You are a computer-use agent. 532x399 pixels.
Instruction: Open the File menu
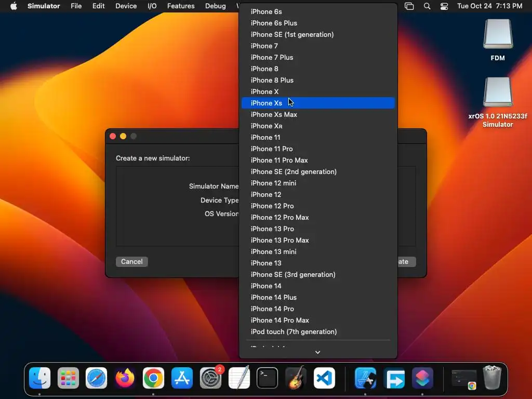click(x=76, y=6)
